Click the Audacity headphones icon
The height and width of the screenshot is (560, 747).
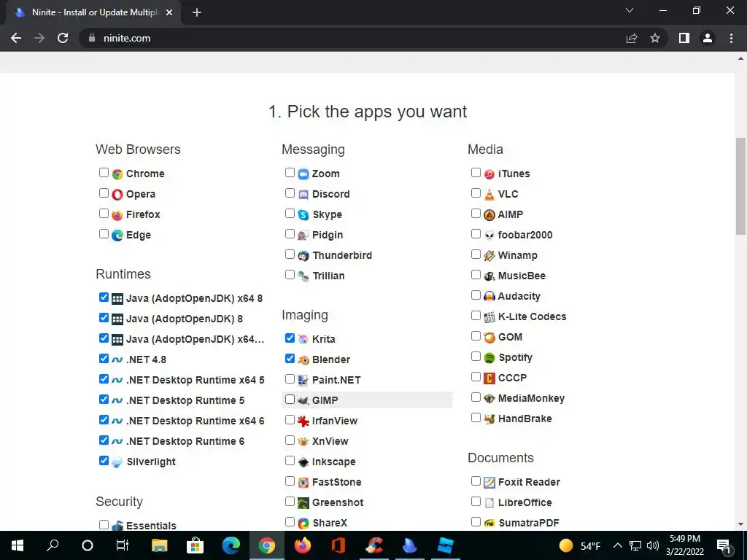click(489, 296)
